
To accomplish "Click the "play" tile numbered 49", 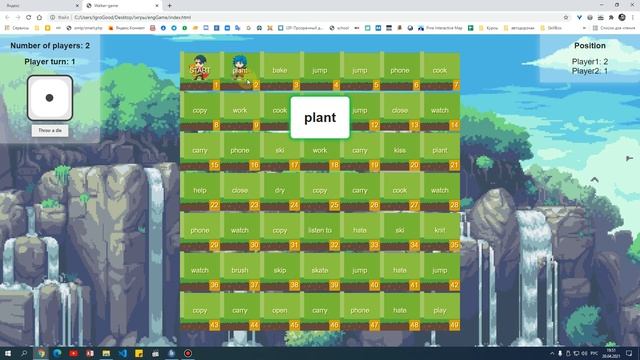I will pyautogui.click(x=440, y=311).
